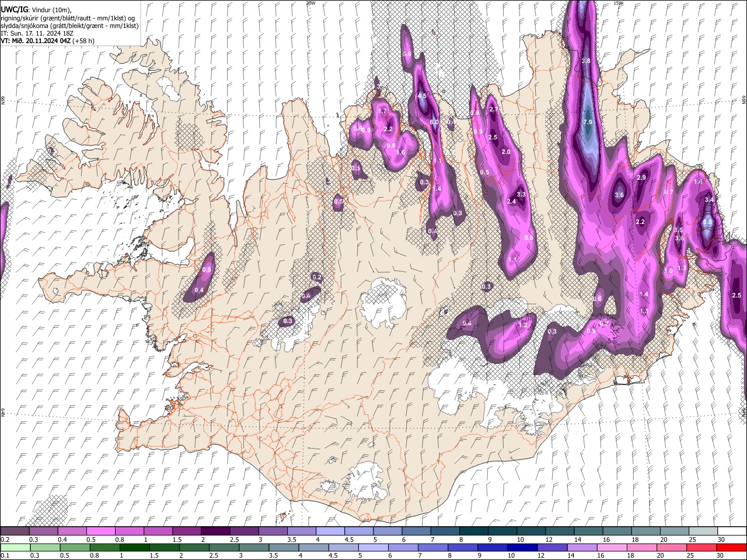The height and width of the screenshot is (560, 747).
Task: Click the 6.0 precipitation label
Action: [434, 122]
